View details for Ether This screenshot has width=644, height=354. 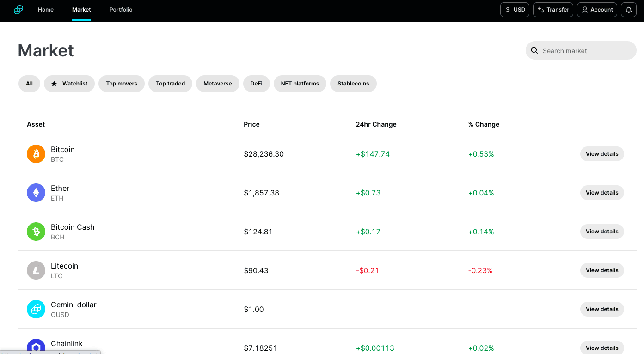(602, 193)
